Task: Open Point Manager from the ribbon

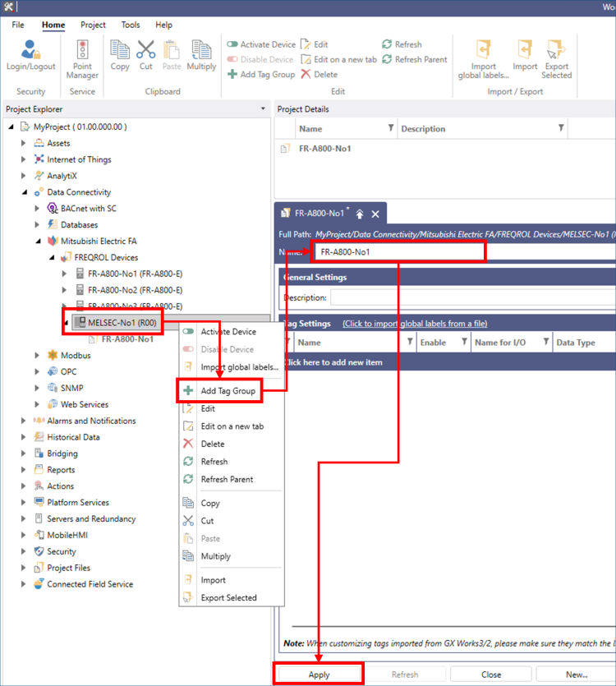Action: pos(82,59)
